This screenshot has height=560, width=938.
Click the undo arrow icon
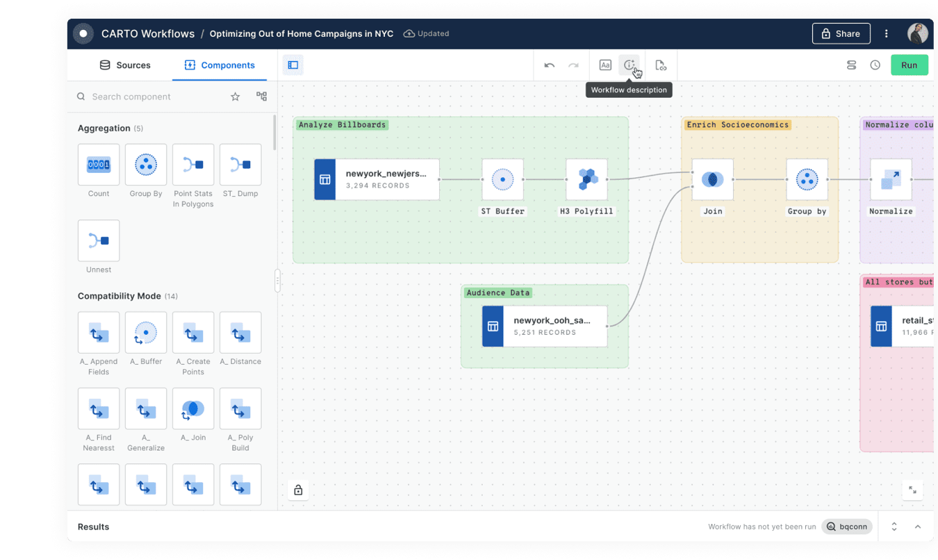(549, 65)
